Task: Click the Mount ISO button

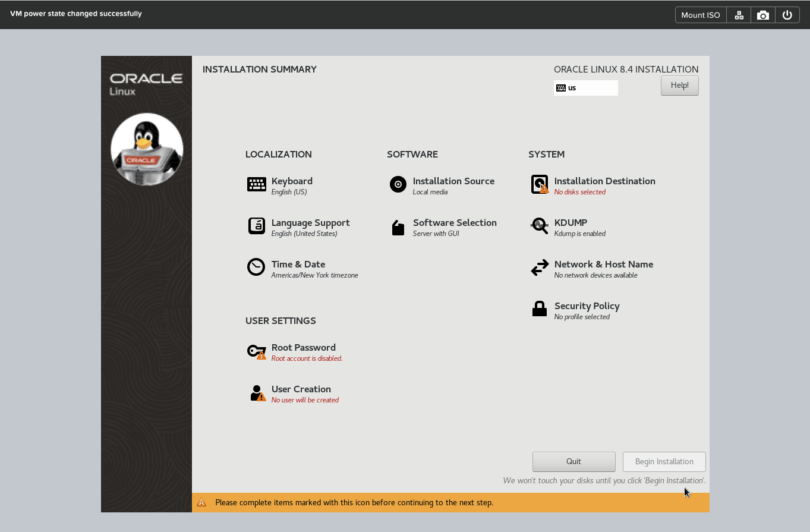Action: point(701,15)
